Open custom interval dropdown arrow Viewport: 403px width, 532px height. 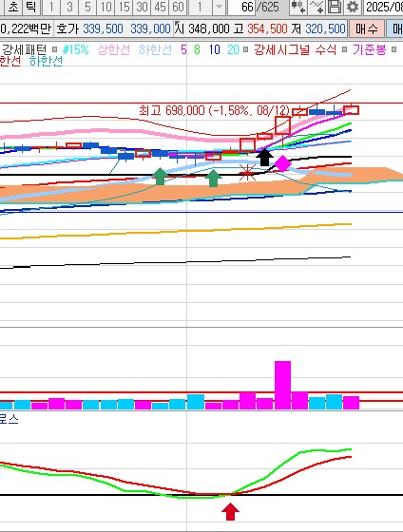tap(220, 7)
